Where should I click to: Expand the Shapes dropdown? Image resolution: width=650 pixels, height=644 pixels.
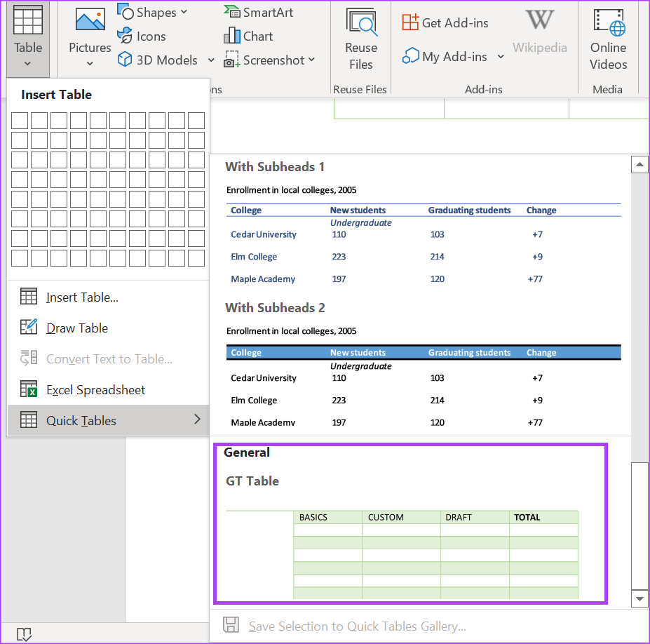184,12
